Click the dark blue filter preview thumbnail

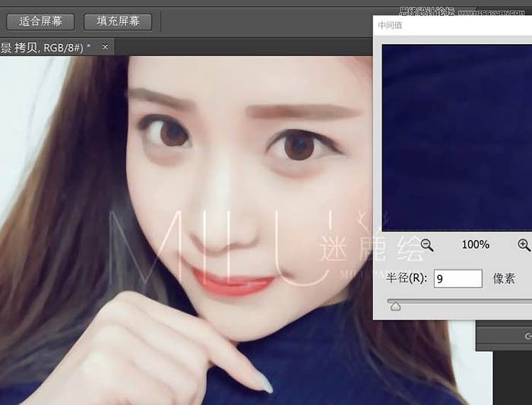[x=457, y=138]
